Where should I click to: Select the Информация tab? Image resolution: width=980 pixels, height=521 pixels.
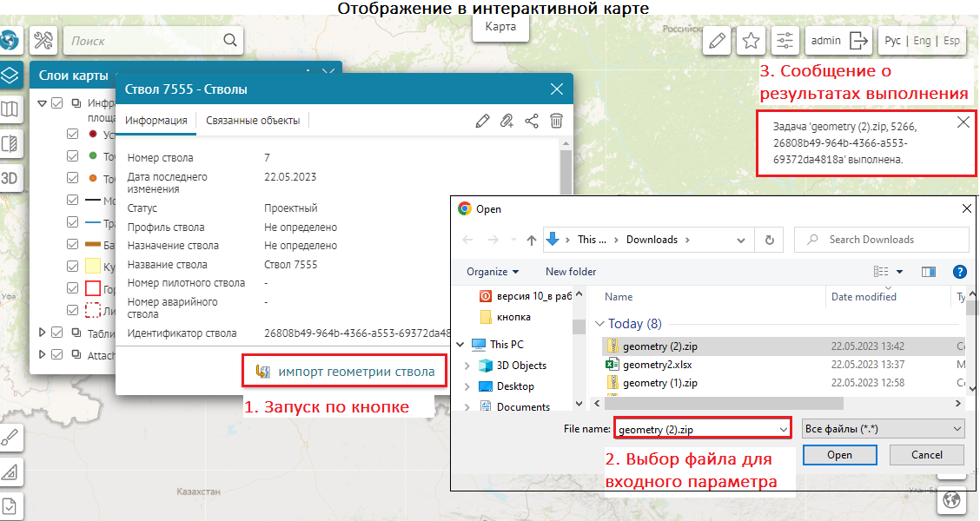[x=156, y=121]
